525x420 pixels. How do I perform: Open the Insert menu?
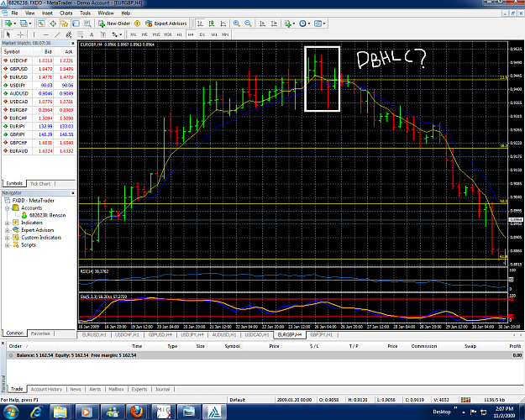47,13
